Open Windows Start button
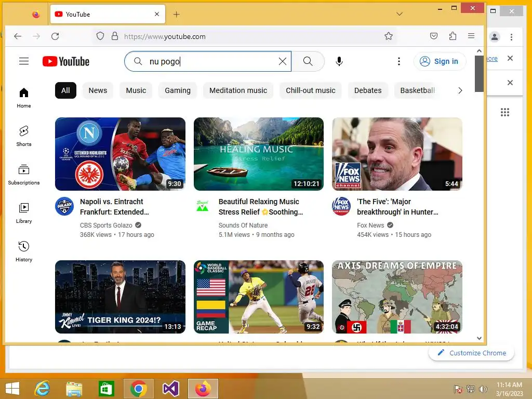 tap(12, 389)
